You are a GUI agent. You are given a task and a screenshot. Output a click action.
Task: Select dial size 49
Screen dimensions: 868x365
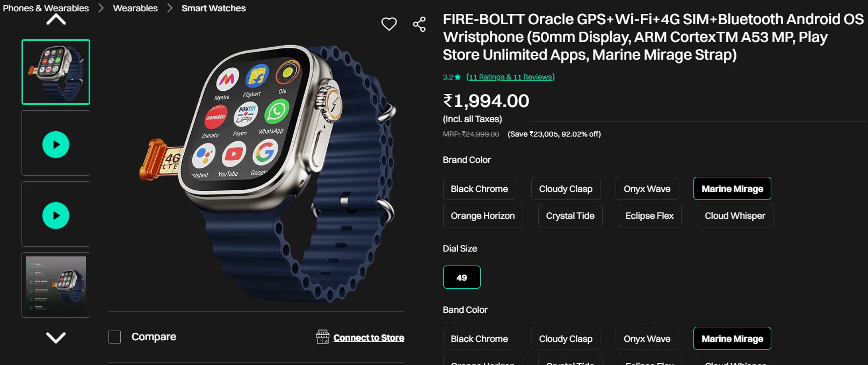click(x=461, y=277)
